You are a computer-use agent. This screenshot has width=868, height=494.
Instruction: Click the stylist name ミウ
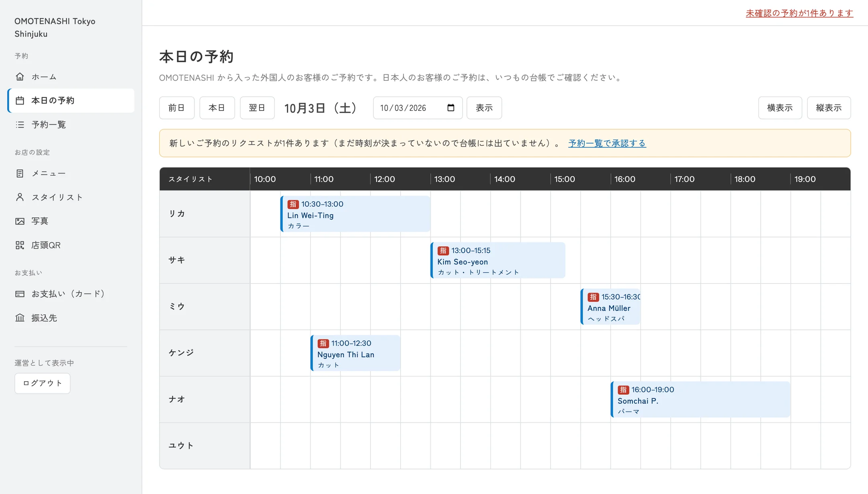point(177,306)
